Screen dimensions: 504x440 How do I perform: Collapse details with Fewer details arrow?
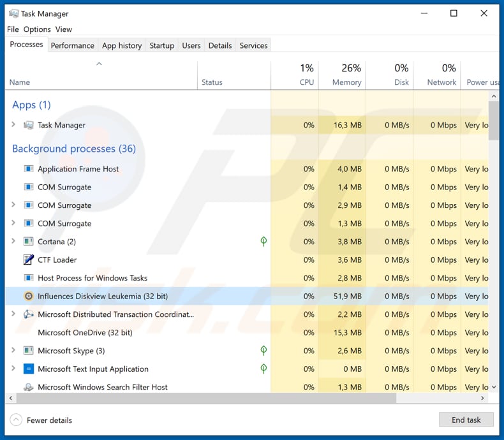point(16,420)
